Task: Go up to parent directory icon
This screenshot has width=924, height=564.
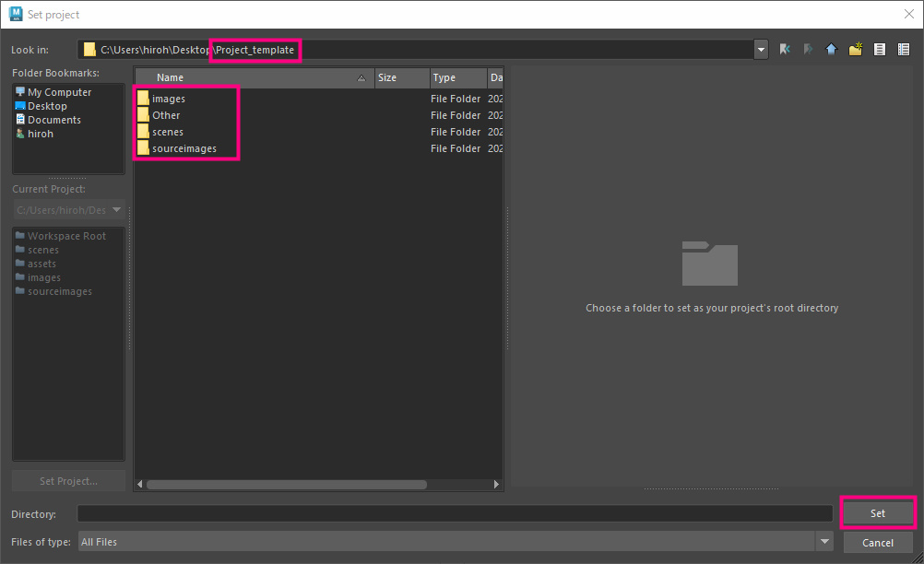Action: 832,50
